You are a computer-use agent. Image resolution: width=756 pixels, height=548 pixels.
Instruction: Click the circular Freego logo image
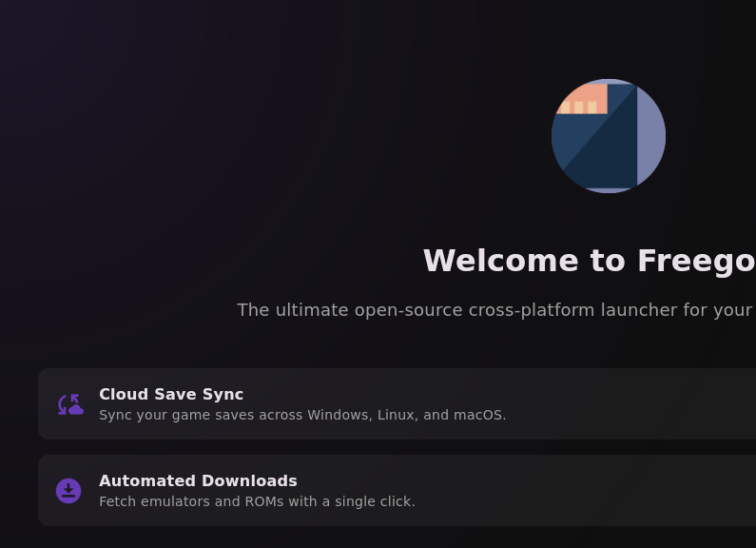[609, 136]
